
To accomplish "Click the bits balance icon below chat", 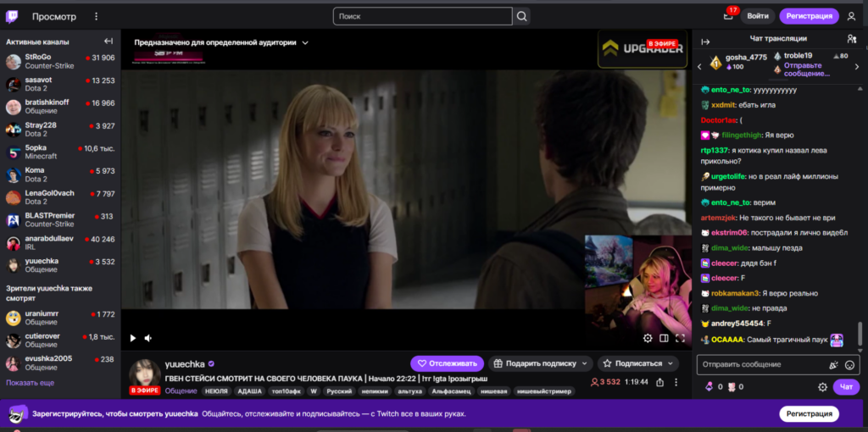I will 709,386.
